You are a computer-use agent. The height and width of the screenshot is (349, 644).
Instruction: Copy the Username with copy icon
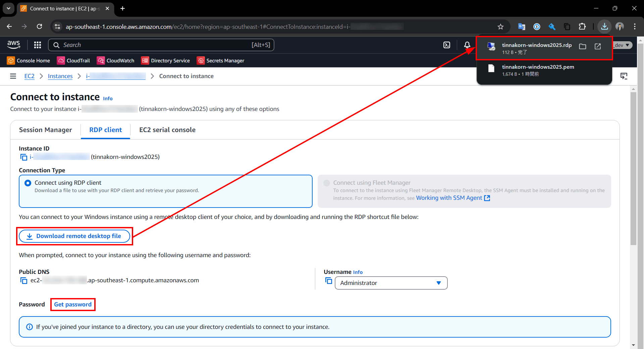tap(329, 281)
